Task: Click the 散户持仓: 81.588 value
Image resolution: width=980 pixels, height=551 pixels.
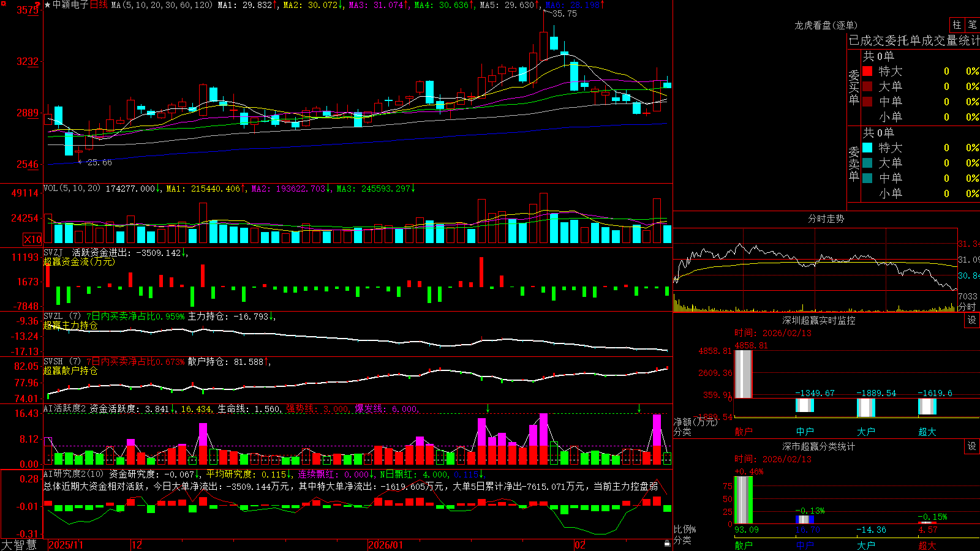Action: point(225,362)
